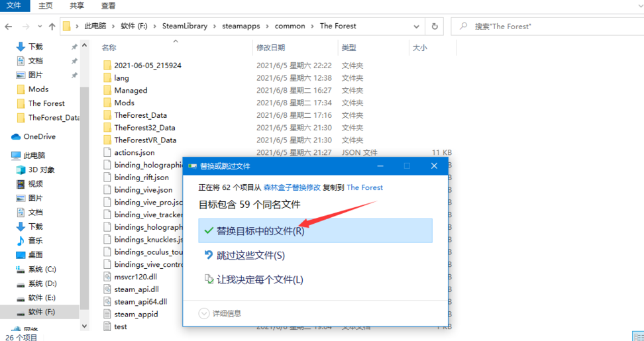
Task: Choose 替换目标中的文件(R) in the dialog
Action: (x=315, y=230)
